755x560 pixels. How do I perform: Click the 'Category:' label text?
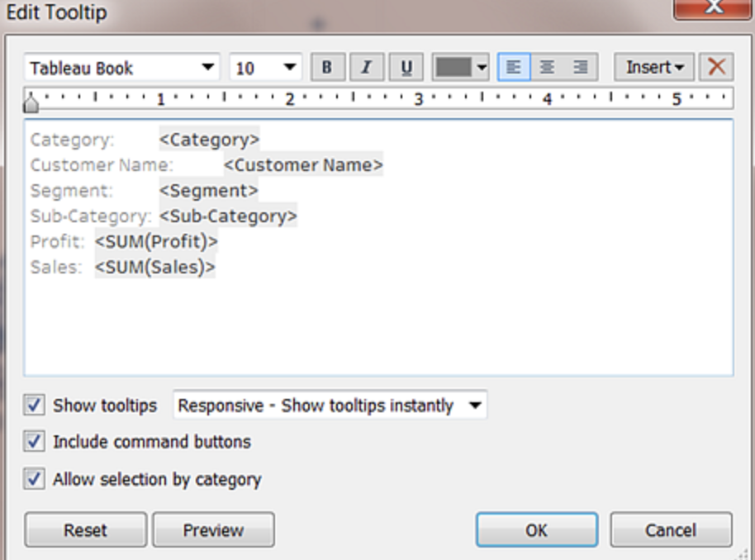(72, 140)
